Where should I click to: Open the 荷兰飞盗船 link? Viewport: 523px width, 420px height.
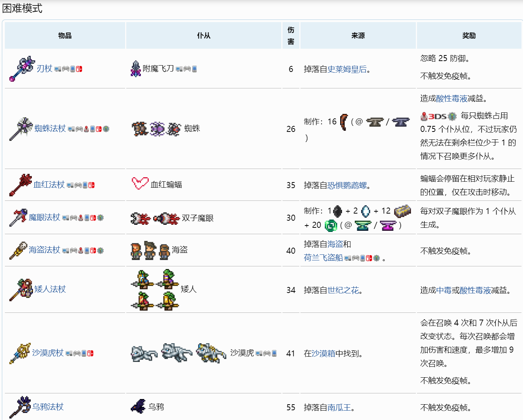tap(323, 258)
